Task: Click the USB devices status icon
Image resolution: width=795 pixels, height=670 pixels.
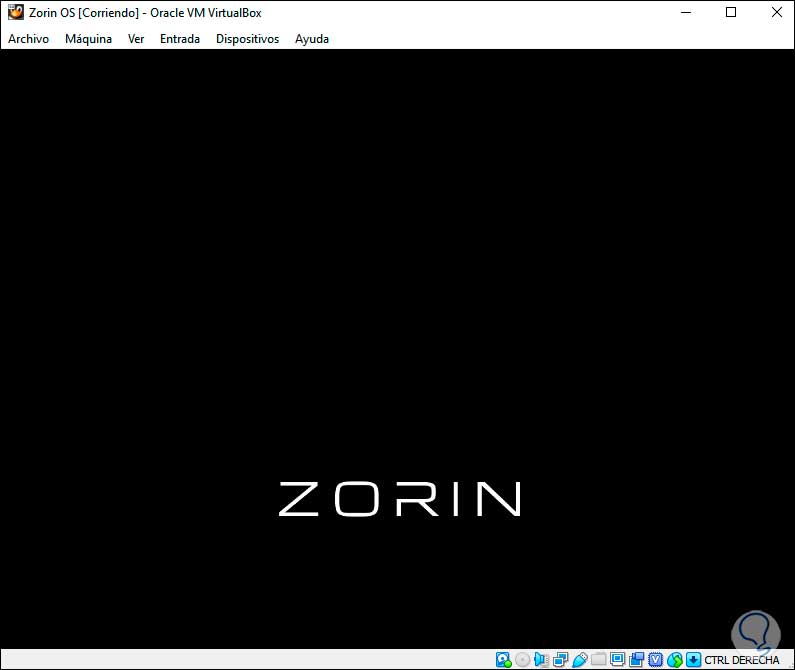Action: click(x=579, y=659)
